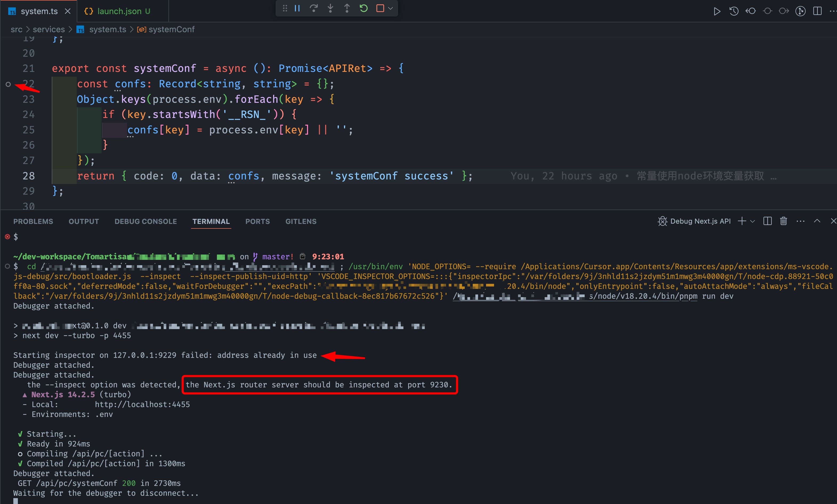Viewport: 837px width, 504px height.
Task: Run the file with the play icon
Action: coord(717,11)
